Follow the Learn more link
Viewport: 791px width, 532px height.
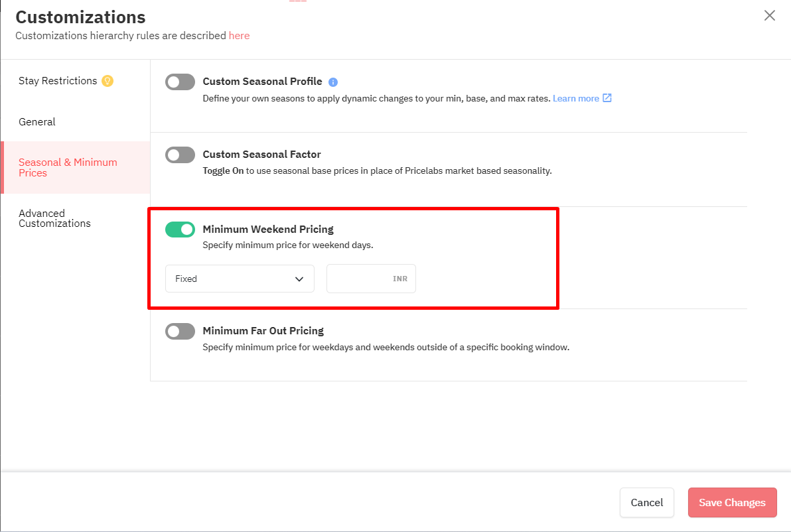(576, 98)
